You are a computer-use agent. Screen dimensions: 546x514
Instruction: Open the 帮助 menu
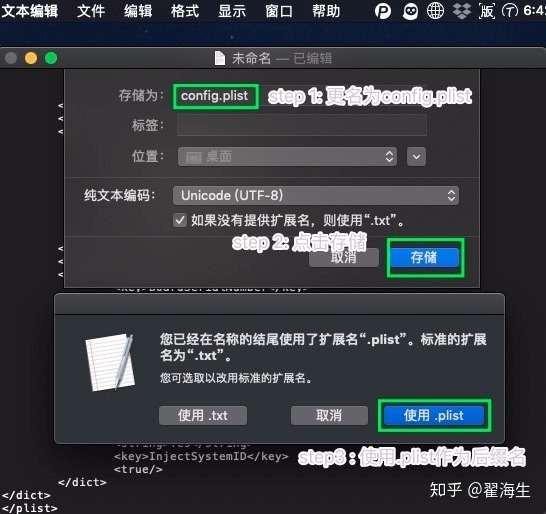[x=326, y=11]
